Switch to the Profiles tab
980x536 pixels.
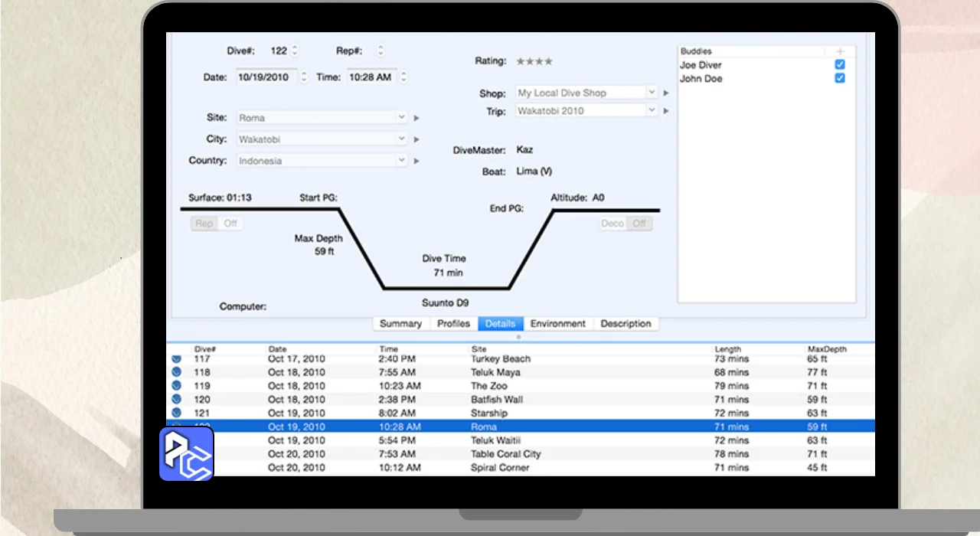coord(453,324)
